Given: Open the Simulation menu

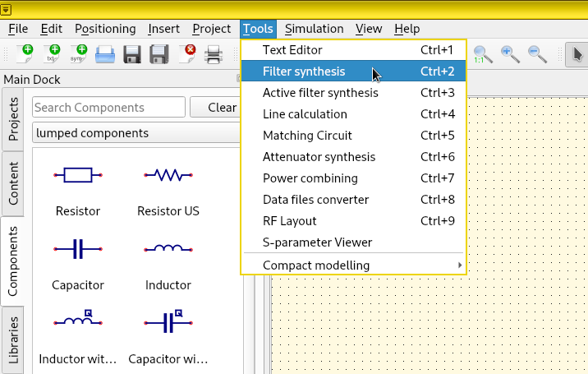Looking at the screenshot, I should (x=314, y=29).
